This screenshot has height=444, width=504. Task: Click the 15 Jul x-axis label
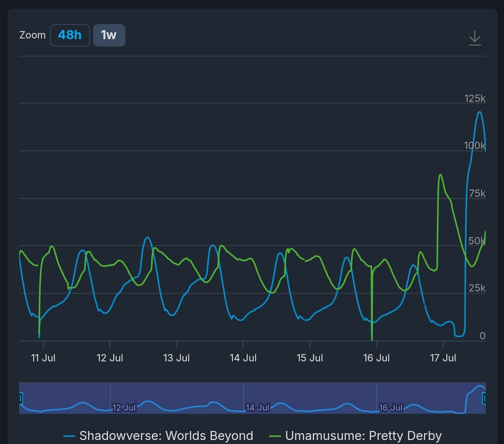(x=310, y=358)
